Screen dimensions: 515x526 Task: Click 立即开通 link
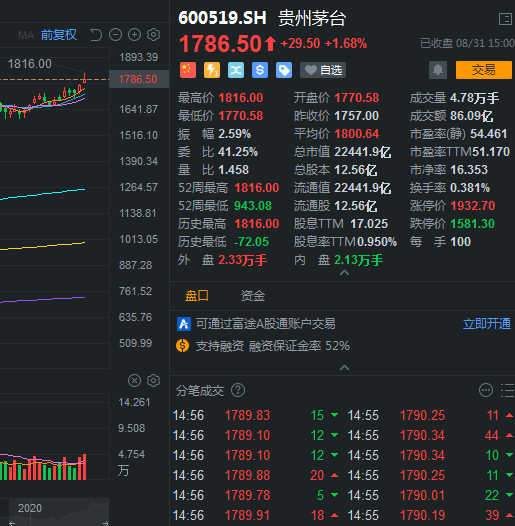coord(486,324)
